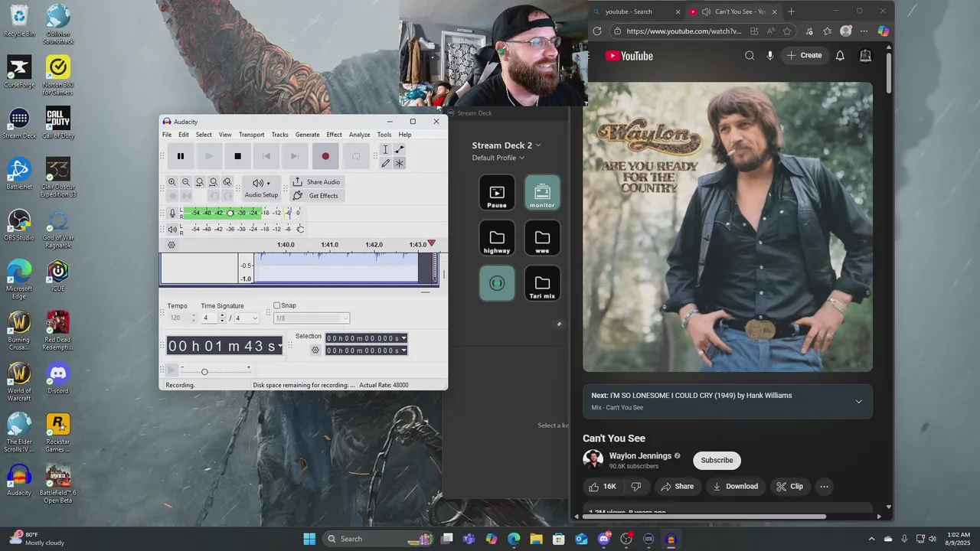
Task: Open Audio Setup dropdown
Action: click(x=261, y=188)
